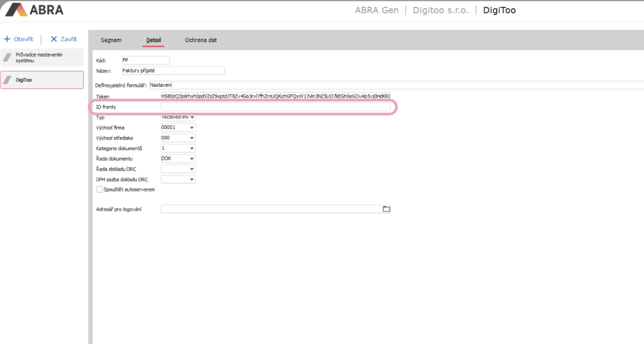644x344 pixels.
Task: Click the DPH sazba dokladu DRC label
Action: coord(122,180)
